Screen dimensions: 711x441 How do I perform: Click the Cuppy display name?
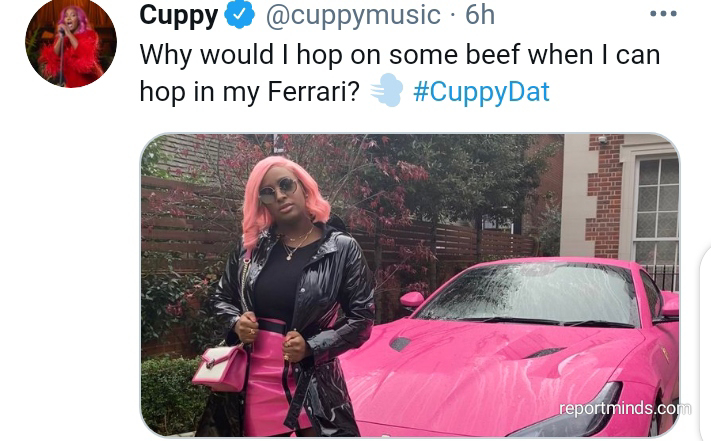pyautogui.click(x=179, y=16)
